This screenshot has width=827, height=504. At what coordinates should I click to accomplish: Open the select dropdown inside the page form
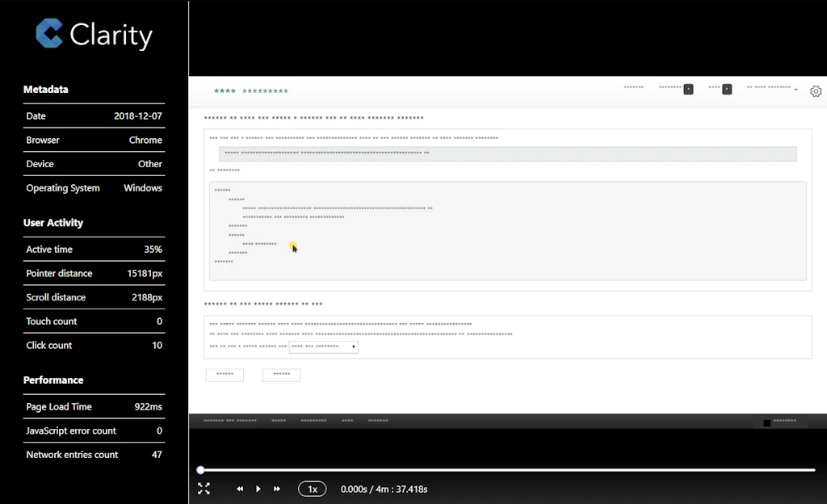[323, 346]
